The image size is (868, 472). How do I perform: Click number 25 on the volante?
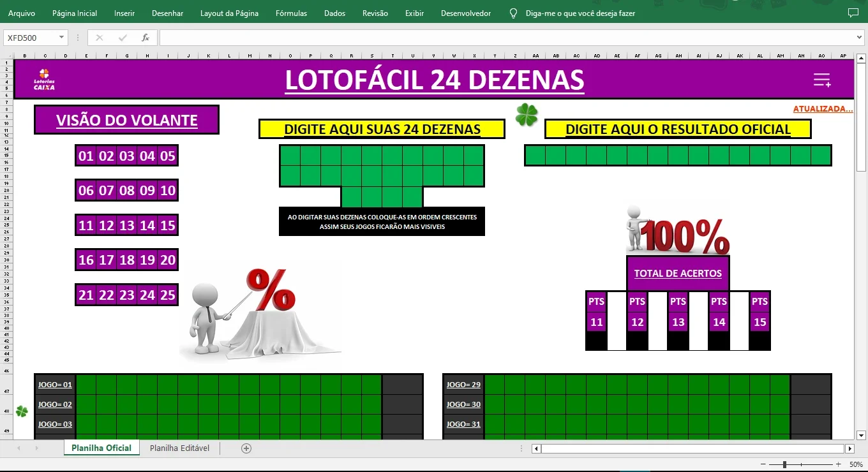coord(167,295)
